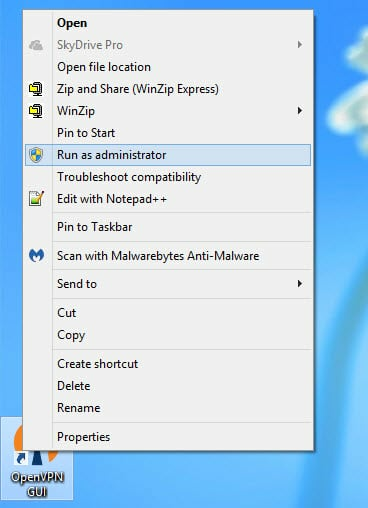Click the SkyDrive Pro cloud icon
This screenshot has height=508, width=368.
[x=36, y=45]
